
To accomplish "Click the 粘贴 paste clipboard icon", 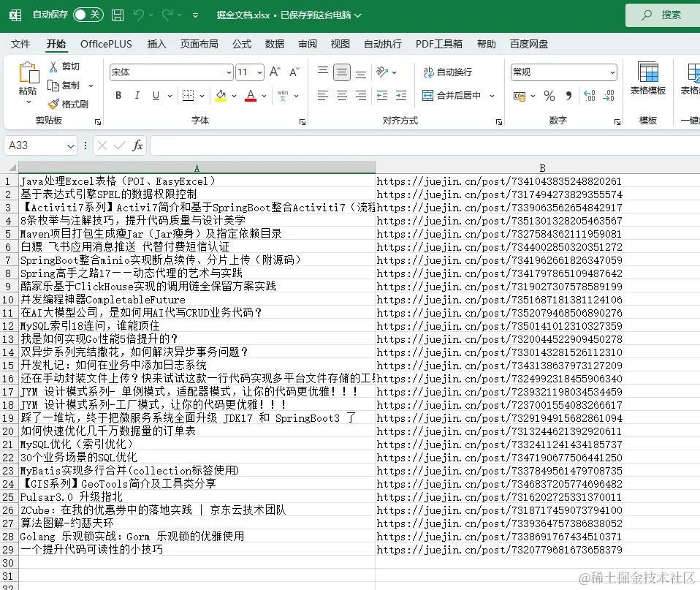I will point(28,72).
